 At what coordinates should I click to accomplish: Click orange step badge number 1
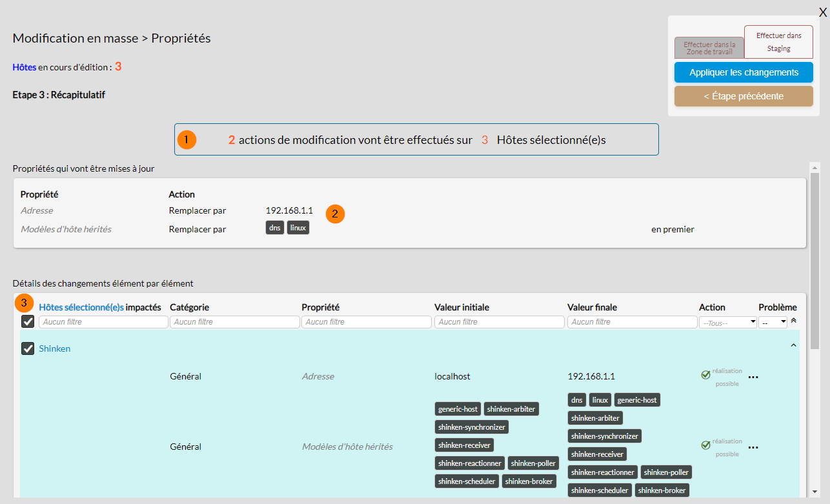[x=187, y=140]
